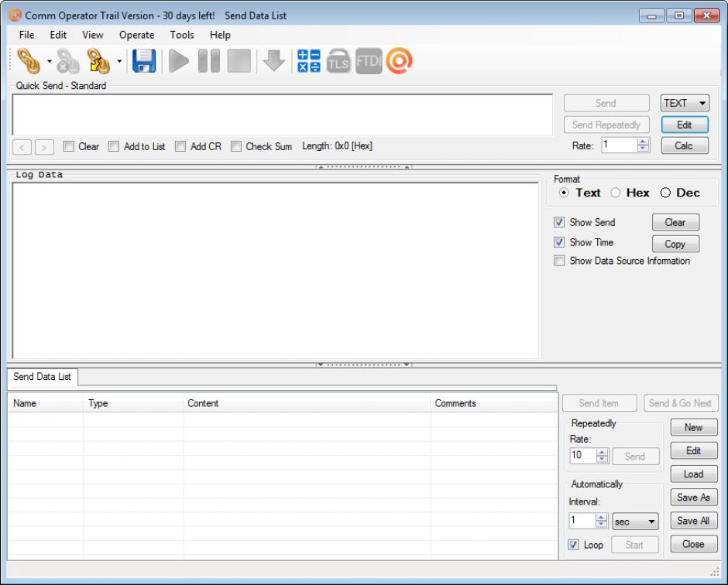This screenshot has width=728, height=585.
Task: Click the Type column header
Action: tap(133, 403)
